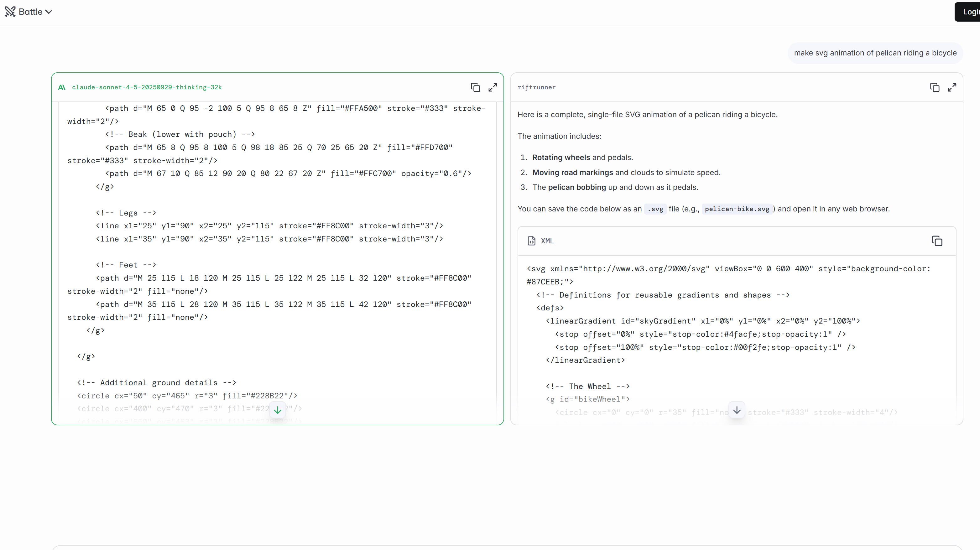Click the Battle menu label text

[x=30, y=12]
